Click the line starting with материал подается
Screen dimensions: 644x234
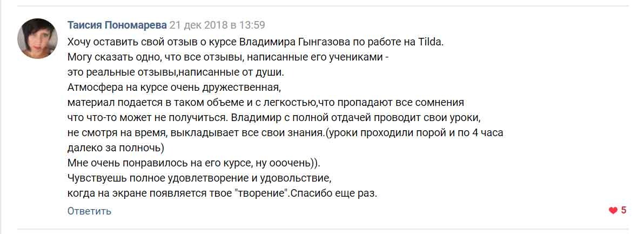click(x=265, y=103)
